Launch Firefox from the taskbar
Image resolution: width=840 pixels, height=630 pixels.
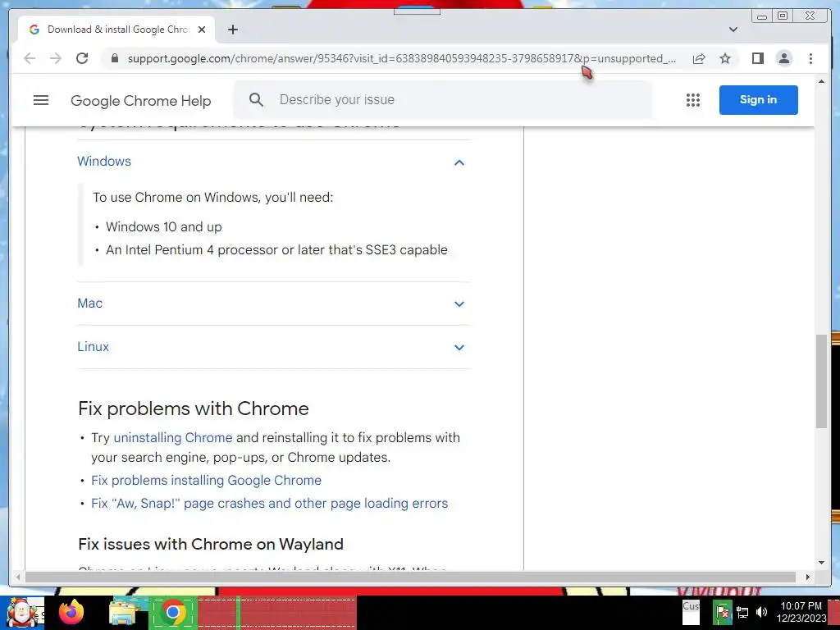71,612
